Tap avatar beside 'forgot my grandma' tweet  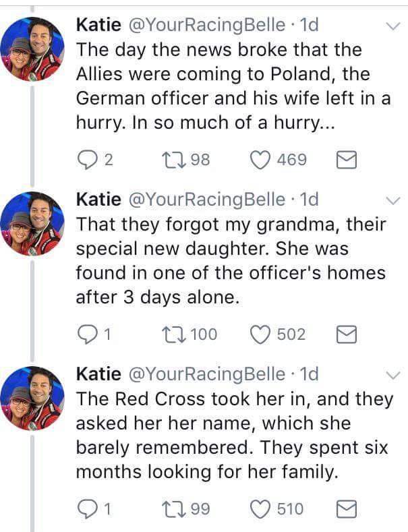point(32,223)
